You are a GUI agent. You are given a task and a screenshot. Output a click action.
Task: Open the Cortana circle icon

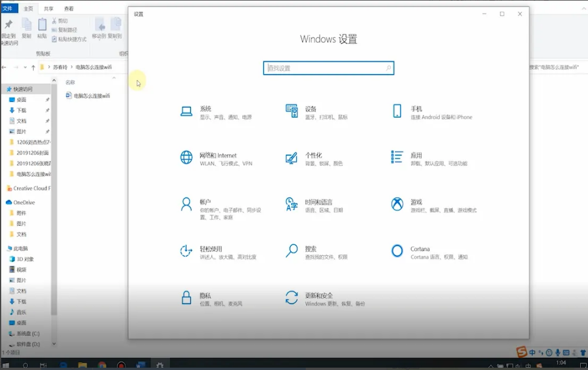[x=397, y=251]
